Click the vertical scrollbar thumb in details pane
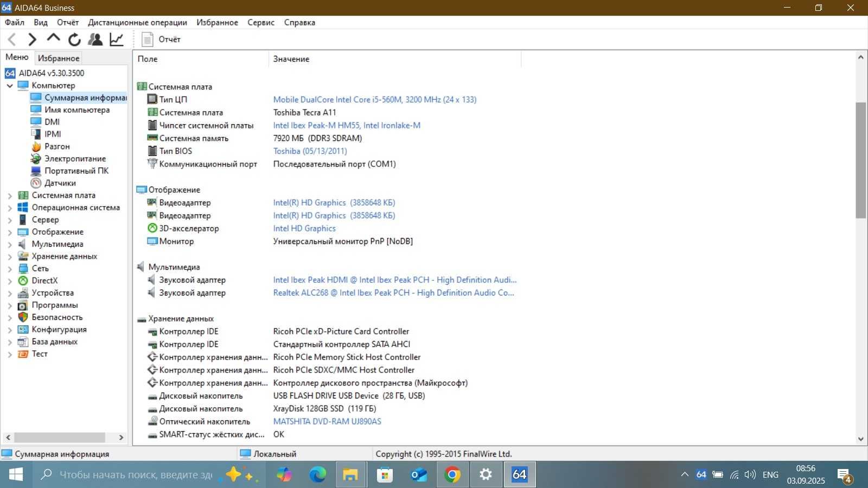Image resolution: width=868 pixels, height=488 pixels. (x=860, y=160)
